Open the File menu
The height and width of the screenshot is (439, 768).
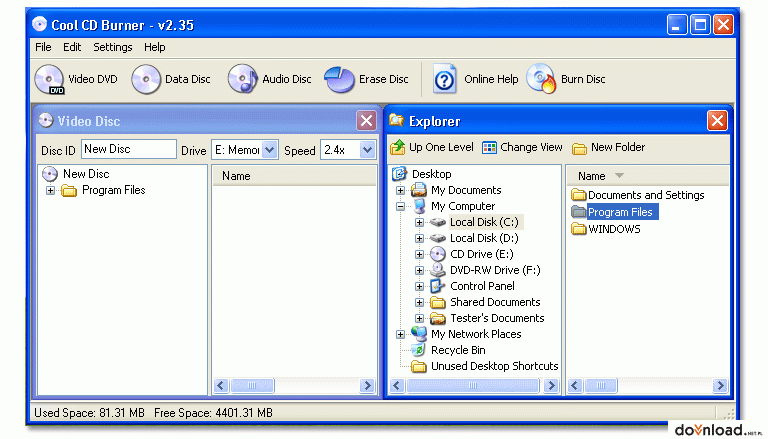point(43,48)
